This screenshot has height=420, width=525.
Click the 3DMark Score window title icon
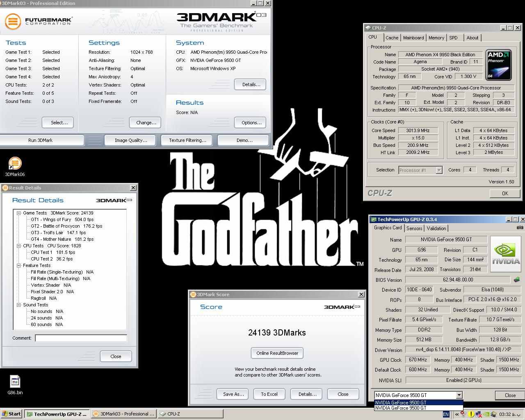coord(193,294)
